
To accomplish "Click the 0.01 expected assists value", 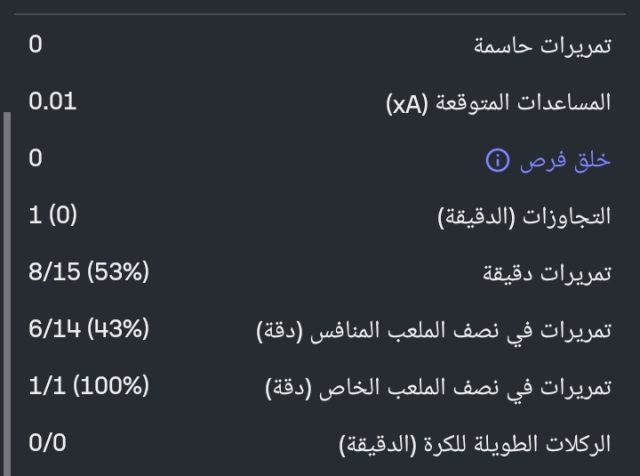I will point(52,101).
